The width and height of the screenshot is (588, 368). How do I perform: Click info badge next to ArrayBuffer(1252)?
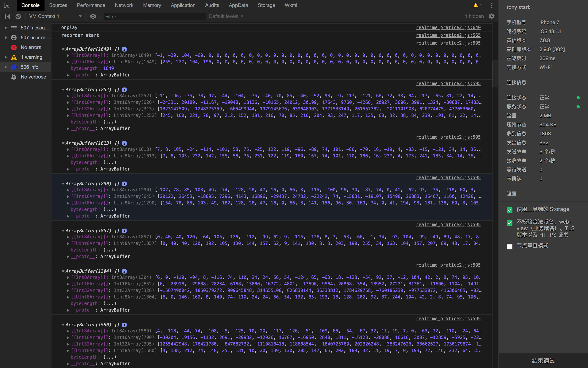click(124, 90)
